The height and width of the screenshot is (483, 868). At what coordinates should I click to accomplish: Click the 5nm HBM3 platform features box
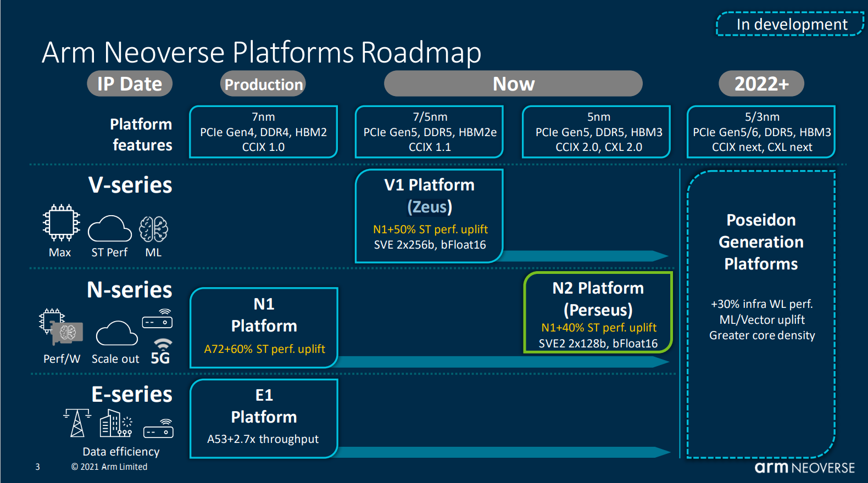pos(597,132)
